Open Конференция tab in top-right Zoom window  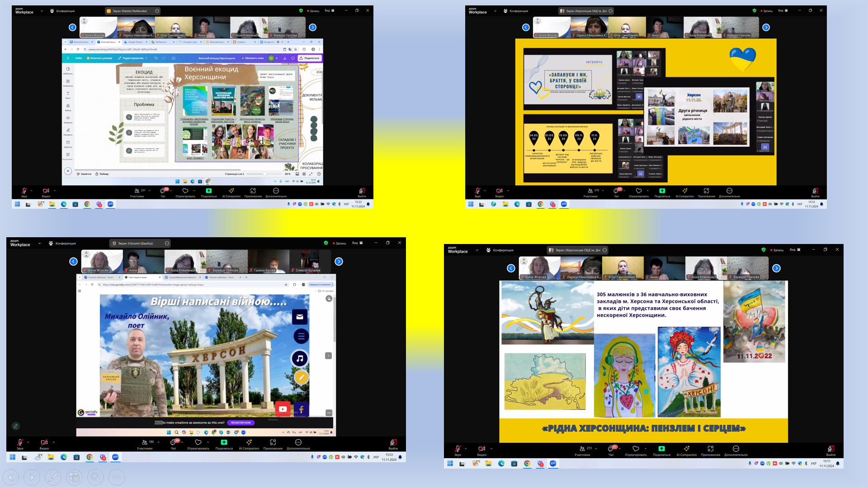[x=515, y=11]
